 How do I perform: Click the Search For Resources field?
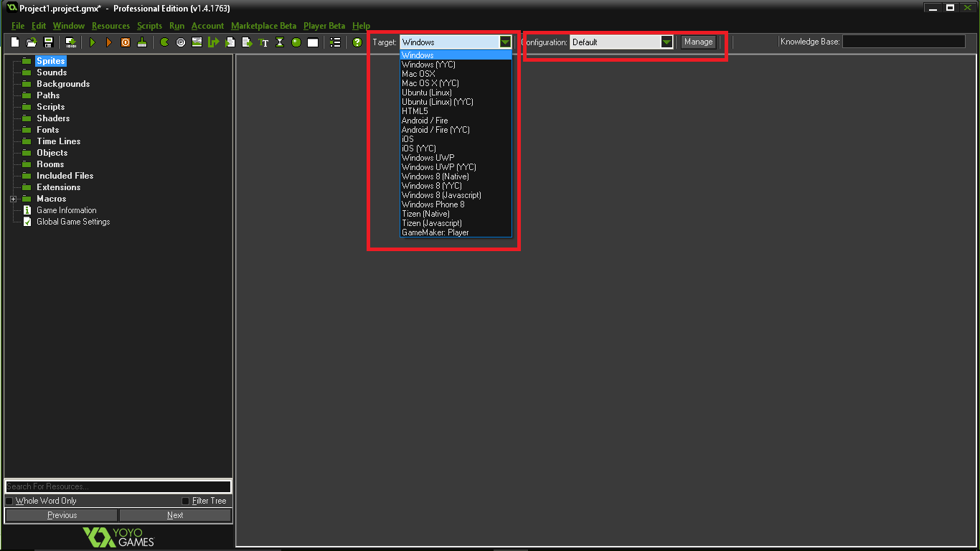tap(118, 486)
